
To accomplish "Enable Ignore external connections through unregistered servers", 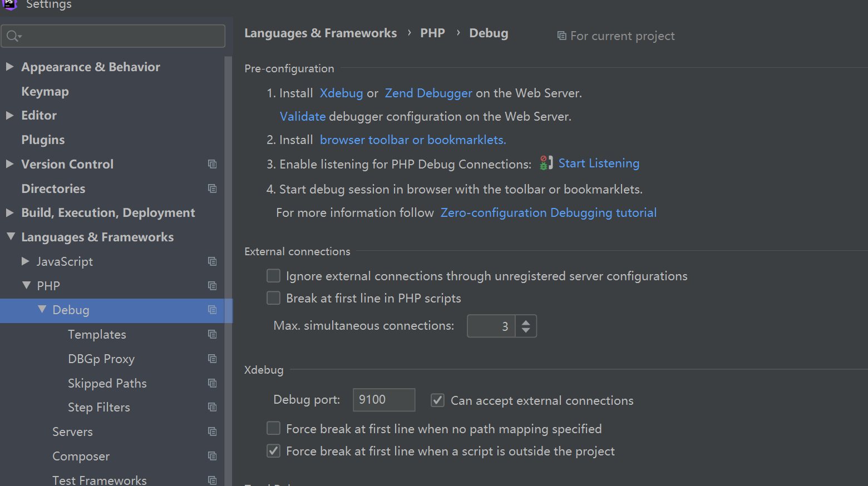I will [x=273, y=276].
